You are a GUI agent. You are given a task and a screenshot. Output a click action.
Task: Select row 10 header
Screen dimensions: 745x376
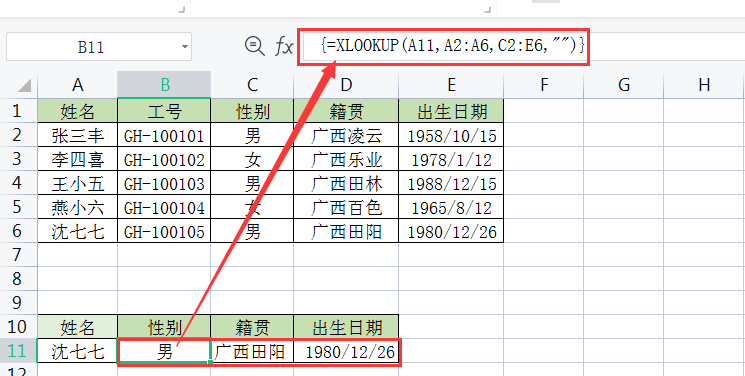tap(18, 327)
